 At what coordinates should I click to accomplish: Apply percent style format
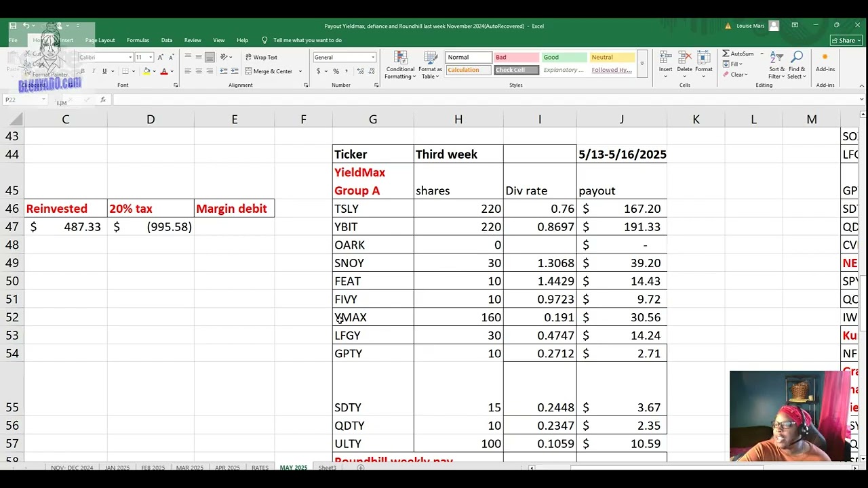(336, 71)
